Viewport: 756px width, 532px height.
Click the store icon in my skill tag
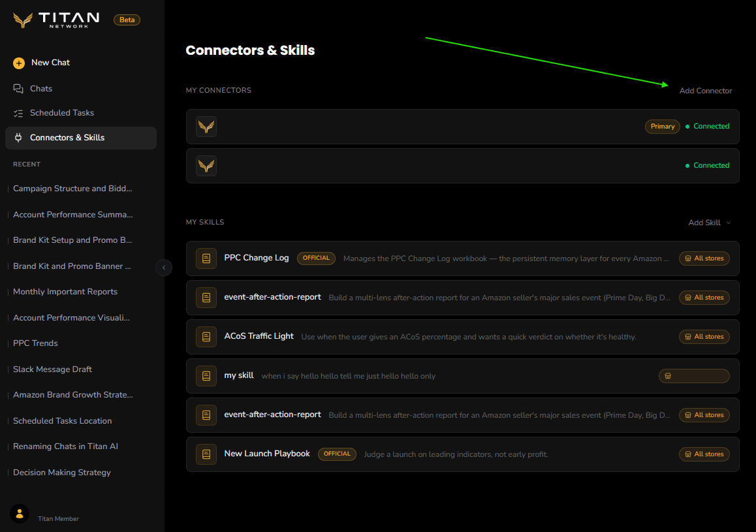668,377
